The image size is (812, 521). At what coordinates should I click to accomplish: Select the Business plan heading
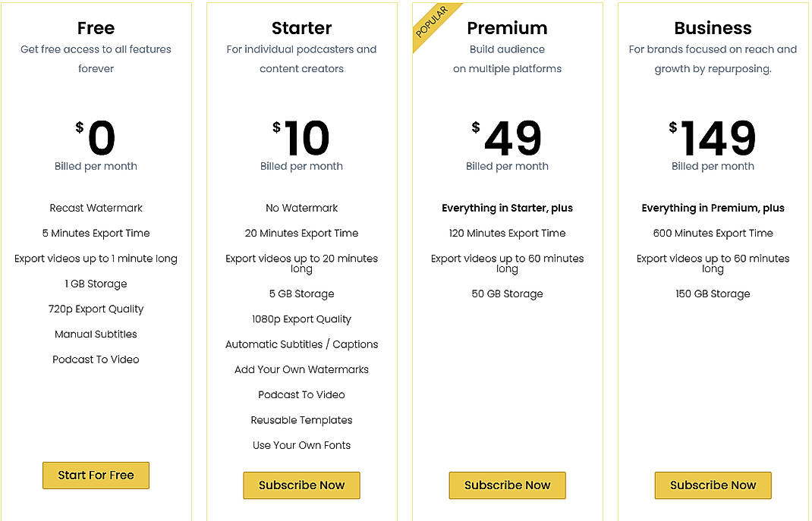coord(713,28)
